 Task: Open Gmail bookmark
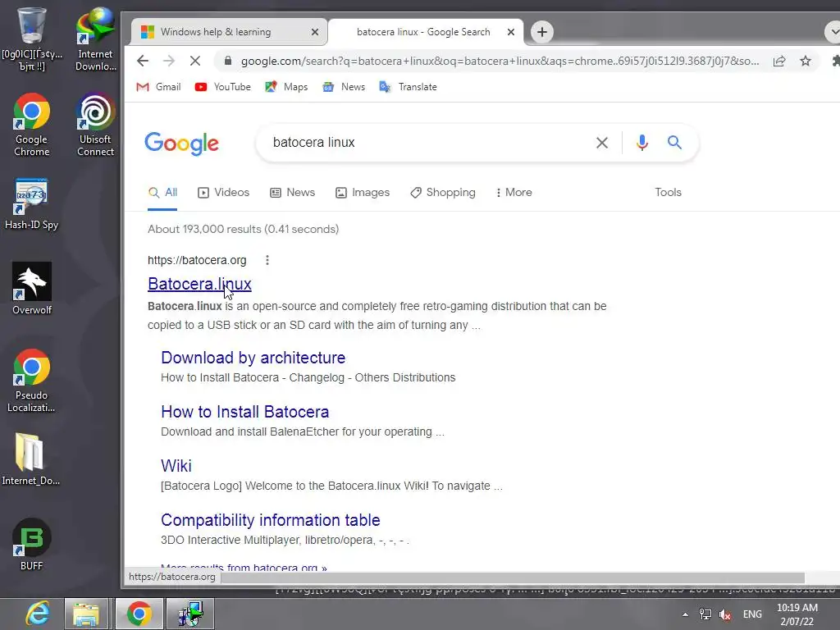click(x=158, y=87)
